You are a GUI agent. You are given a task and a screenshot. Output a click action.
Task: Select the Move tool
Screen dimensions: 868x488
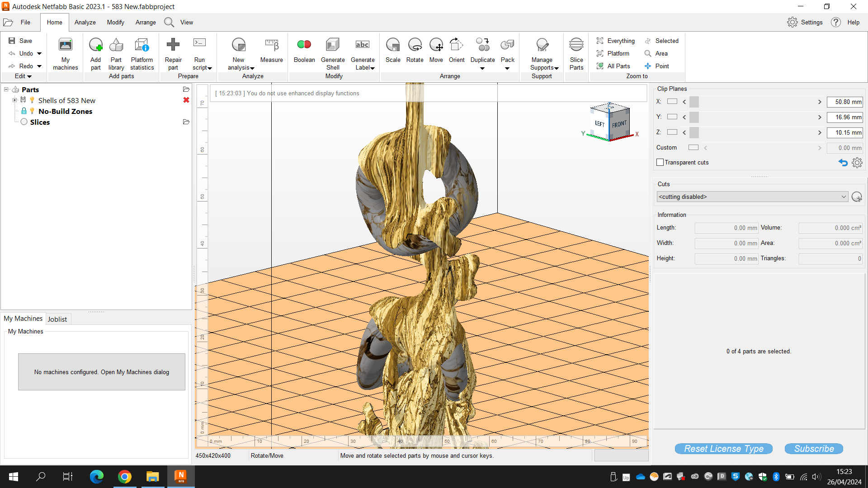(436, 51)
